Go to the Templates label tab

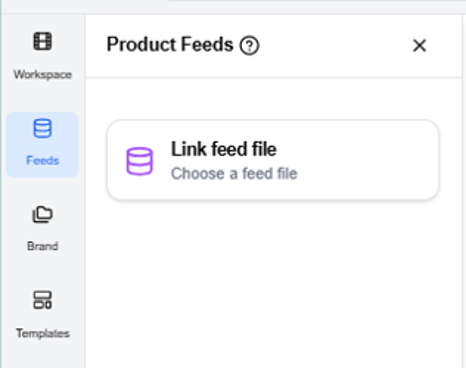click(43, 333)
